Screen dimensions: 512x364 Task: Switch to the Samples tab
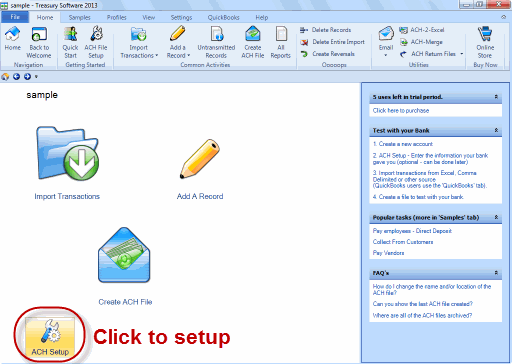point(80,17)
